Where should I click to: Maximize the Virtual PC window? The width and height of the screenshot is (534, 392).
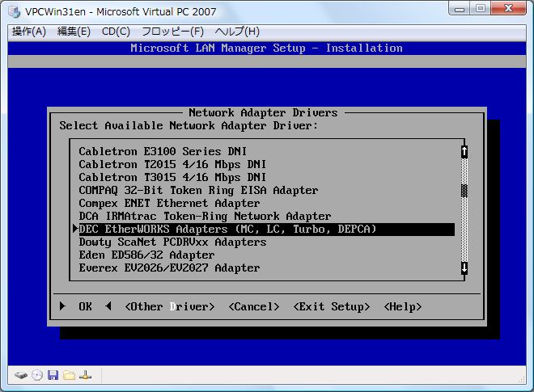click(480, 9)
